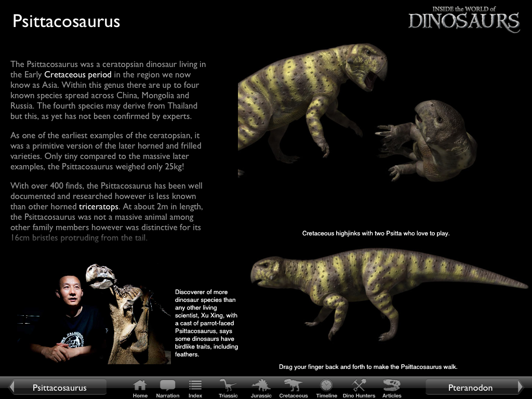Viewport: 532px width, 399px height.
Task: Click the Xu Xing discoverer caption
Action: click(206, 323)
